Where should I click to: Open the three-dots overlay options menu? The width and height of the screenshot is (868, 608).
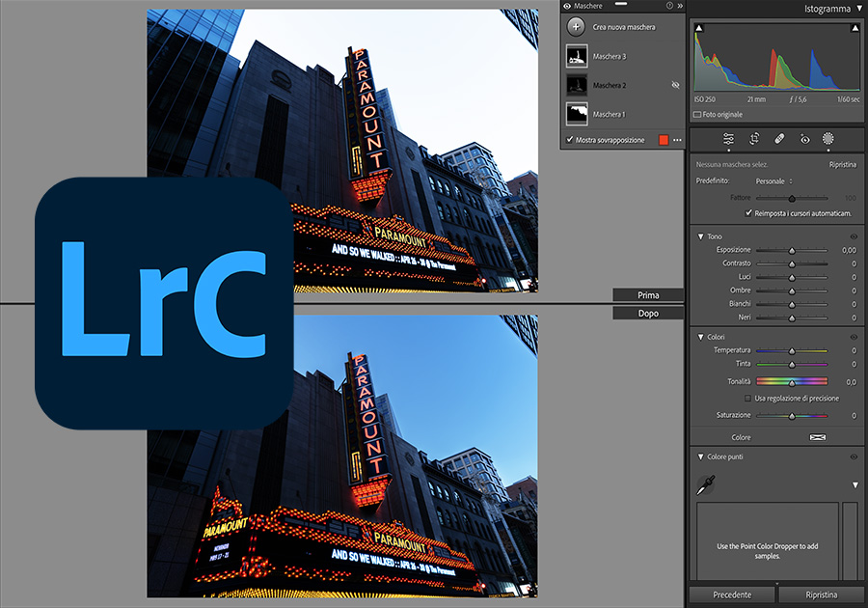point(677,140)
